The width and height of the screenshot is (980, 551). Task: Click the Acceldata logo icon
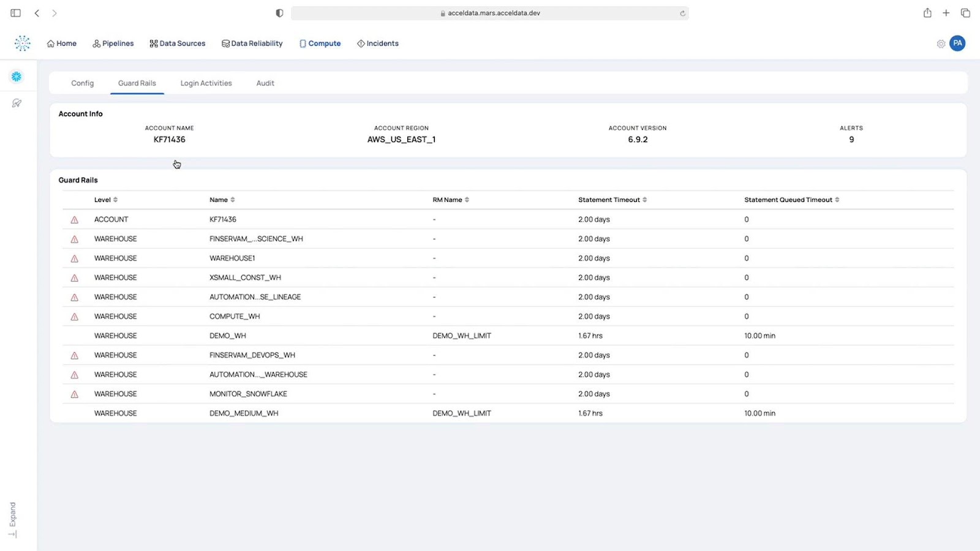(x=23, y=43)
